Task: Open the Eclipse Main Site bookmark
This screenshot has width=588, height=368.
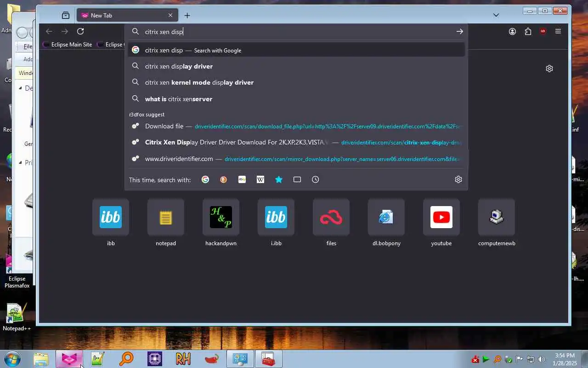Action: (x=68, y=45)
